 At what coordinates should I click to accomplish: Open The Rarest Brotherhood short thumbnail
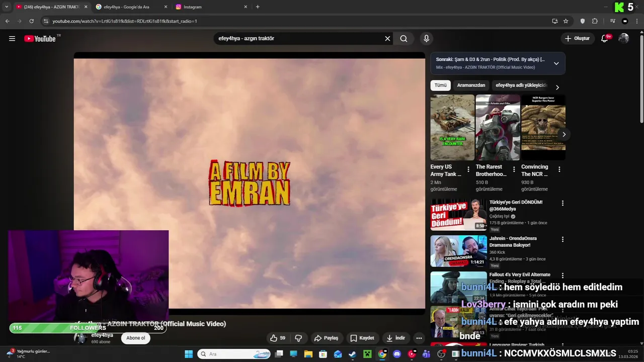[498, 127]
